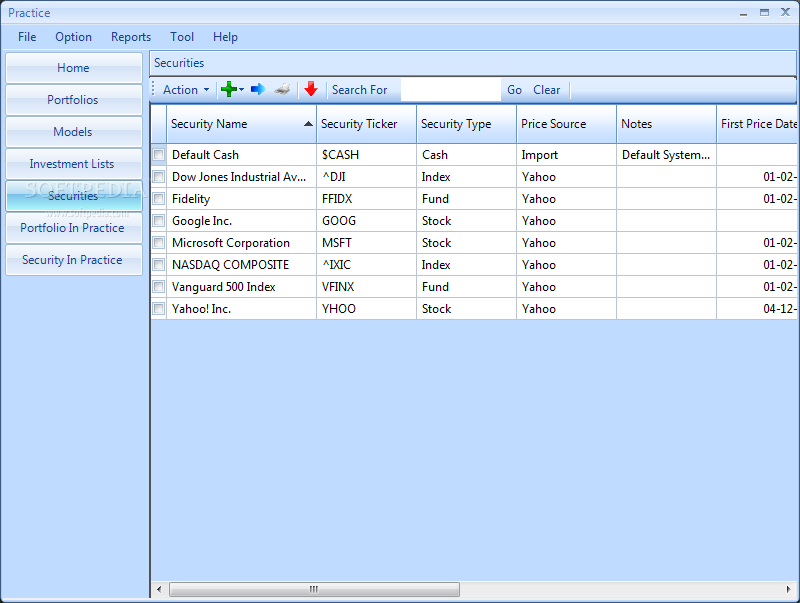Image resolution: width=800 pixels, height=603 pixels.
Task: Select the Default Cash name cell
Action: 241,155
